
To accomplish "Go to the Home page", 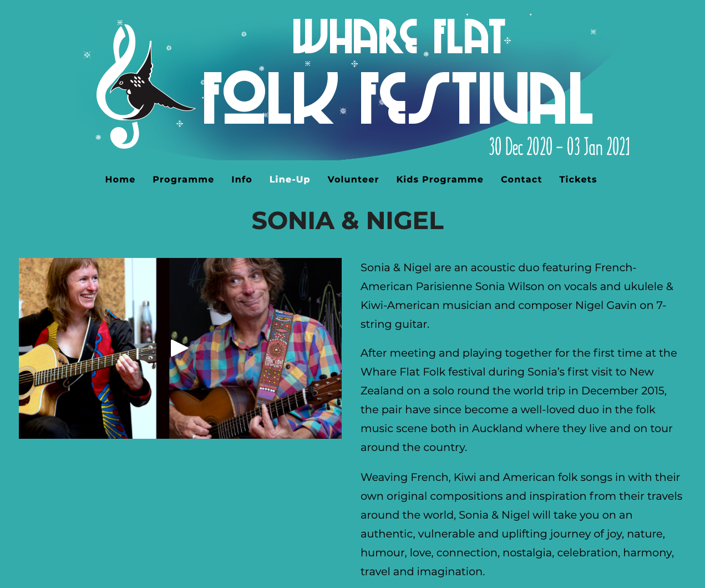I will click(120, 179).
